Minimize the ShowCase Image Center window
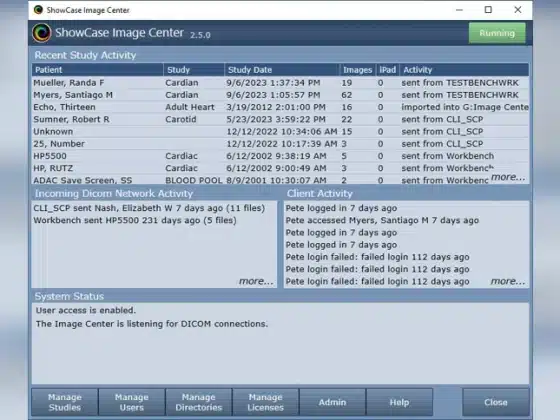Image resolution: width=560 pixels, height=420 pixels. pyautogui.click(x=459, y=10)
